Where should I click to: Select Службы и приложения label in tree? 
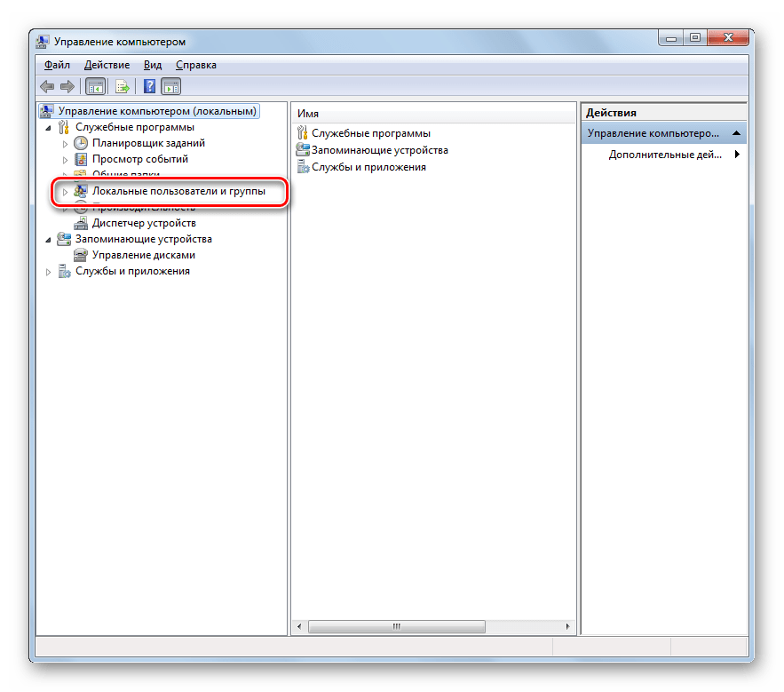(x=132, y=271)
